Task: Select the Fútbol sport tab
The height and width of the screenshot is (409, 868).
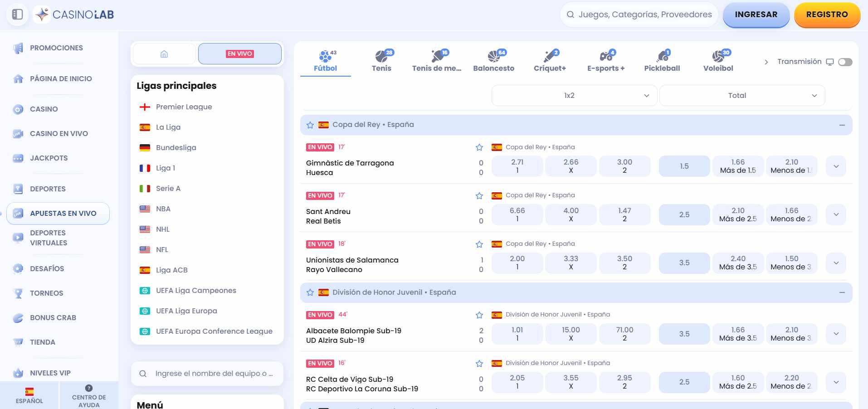Action: [x=326, y=61]
